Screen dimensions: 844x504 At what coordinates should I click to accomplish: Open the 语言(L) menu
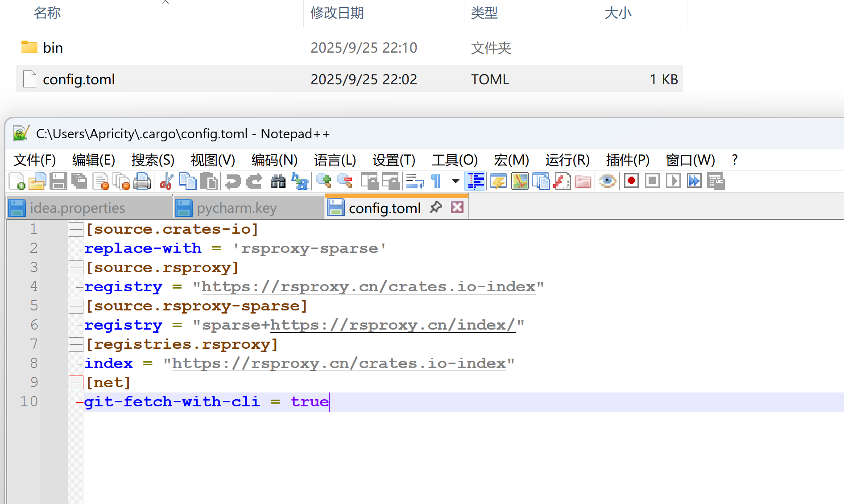click(335, 160)
